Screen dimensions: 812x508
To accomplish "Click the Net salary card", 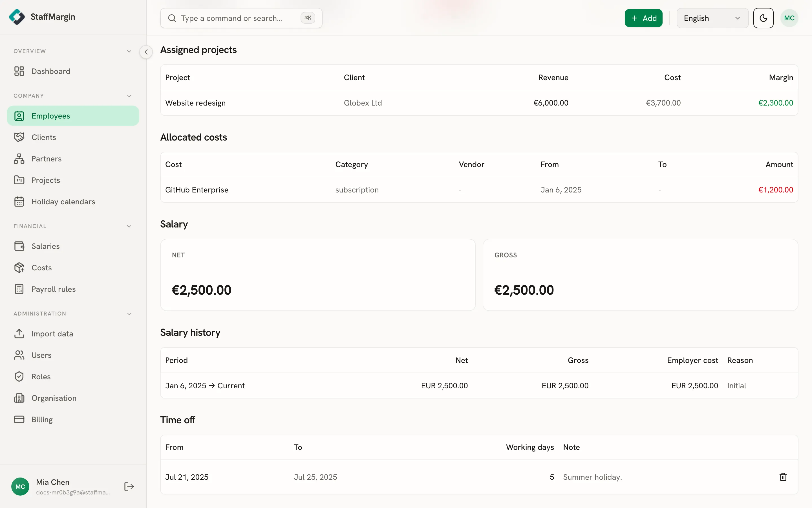I will click(x=318, y=275).
